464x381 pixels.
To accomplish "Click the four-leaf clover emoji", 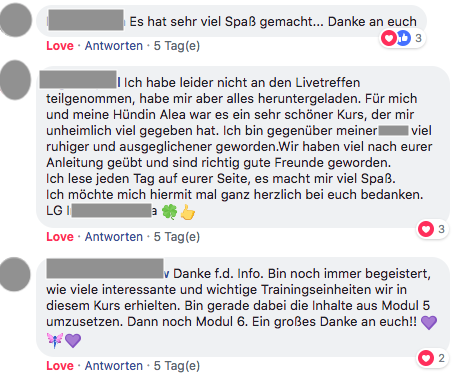I will tap(169, 212).
